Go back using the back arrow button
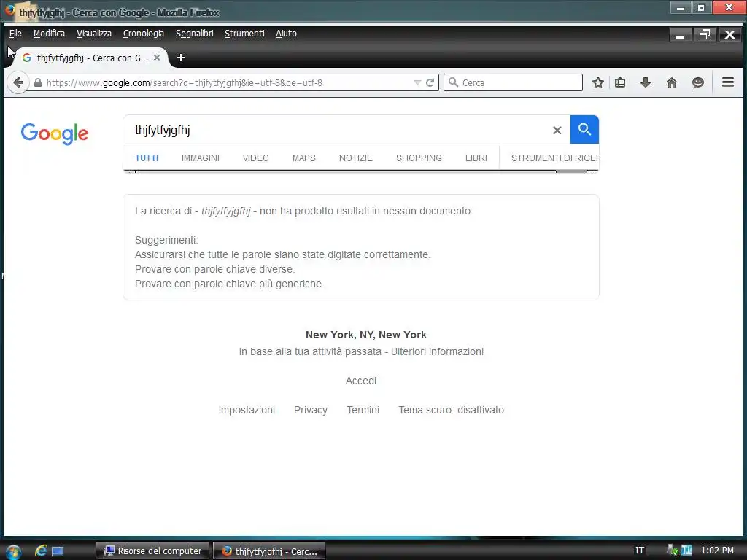Screen dimensions: 747x560 pyautogui.click(x=18, y=82)
